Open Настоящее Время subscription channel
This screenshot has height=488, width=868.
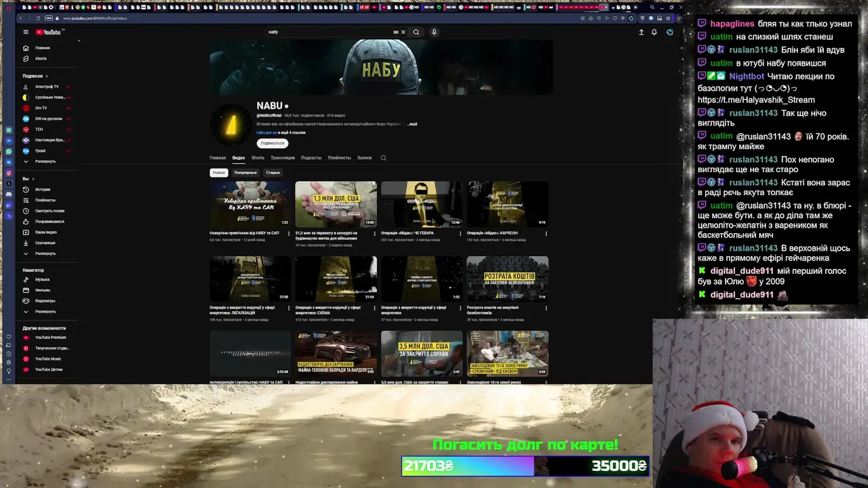point(47,140)
